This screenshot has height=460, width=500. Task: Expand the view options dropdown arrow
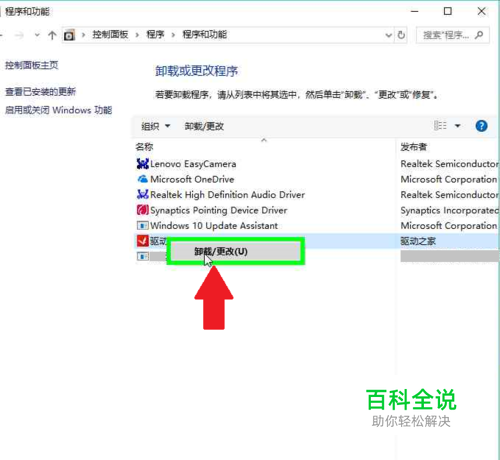click(x=458, y=126)
